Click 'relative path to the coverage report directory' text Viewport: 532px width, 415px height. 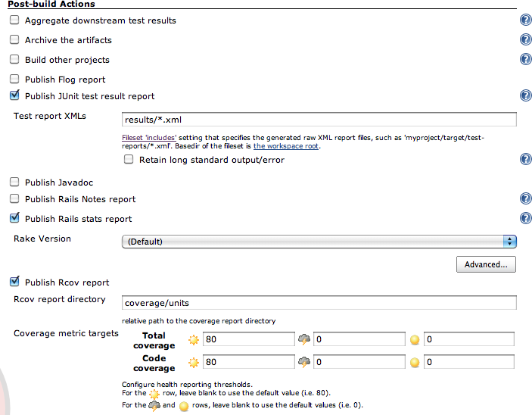pos(198,321)
